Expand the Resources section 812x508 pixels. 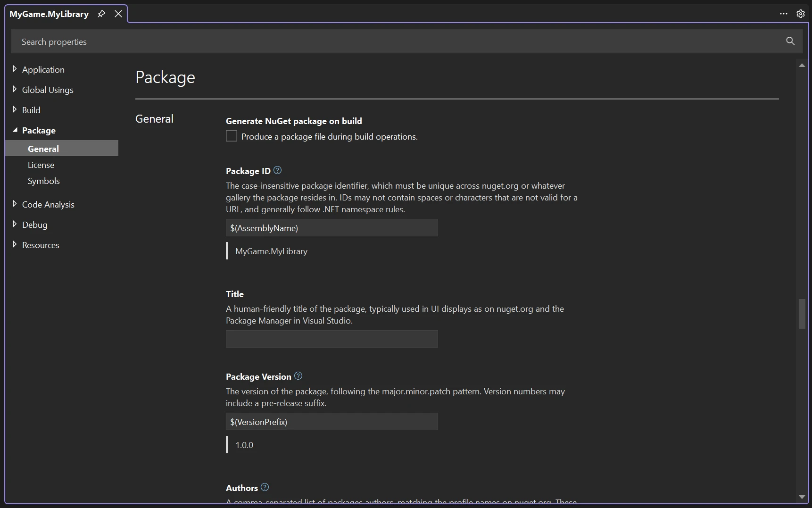15,244
